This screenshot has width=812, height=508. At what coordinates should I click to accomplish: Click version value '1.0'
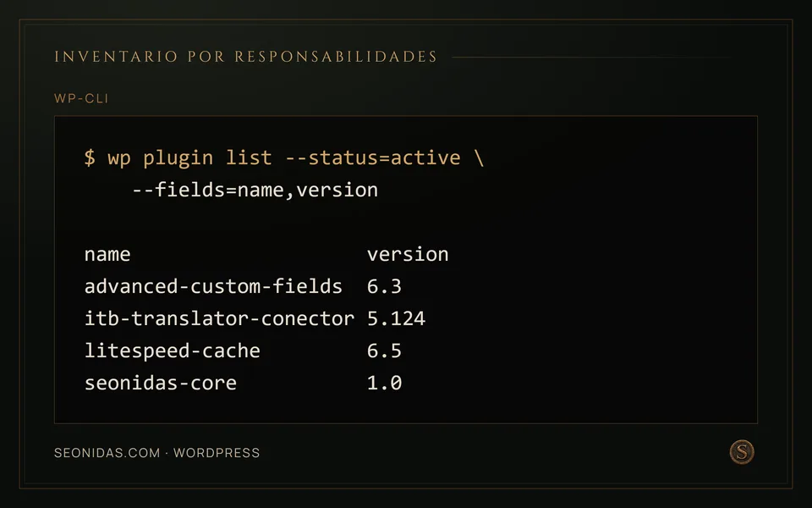click(x=384, y=383)
